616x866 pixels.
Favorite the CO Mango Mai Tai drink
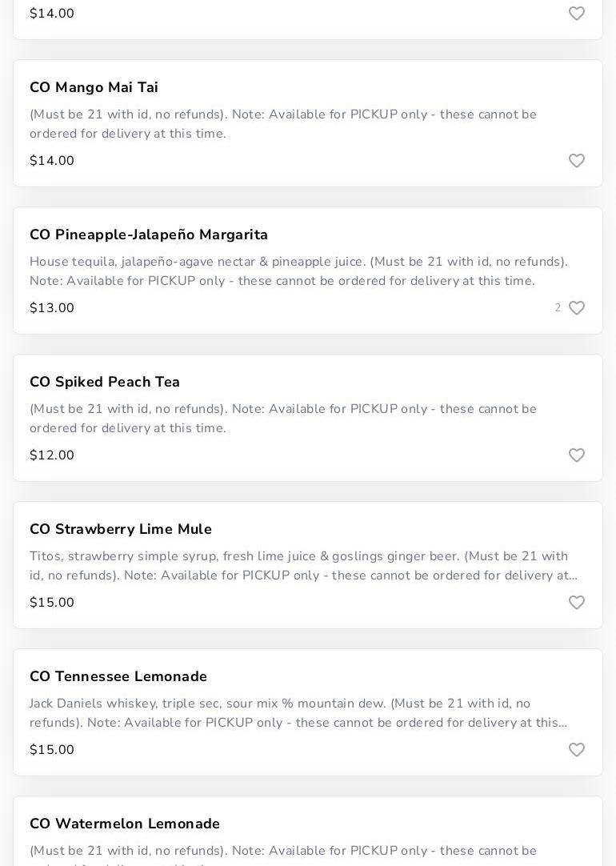coord(577,161)
